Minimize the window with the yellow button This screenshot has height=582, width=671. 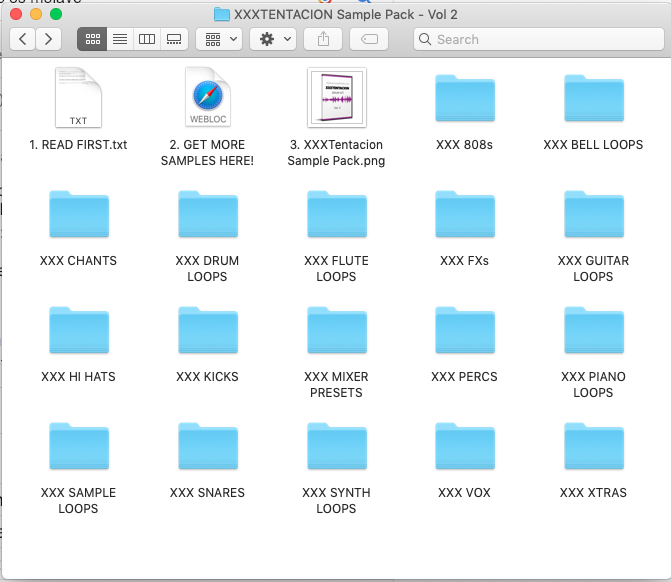(36, 14)
